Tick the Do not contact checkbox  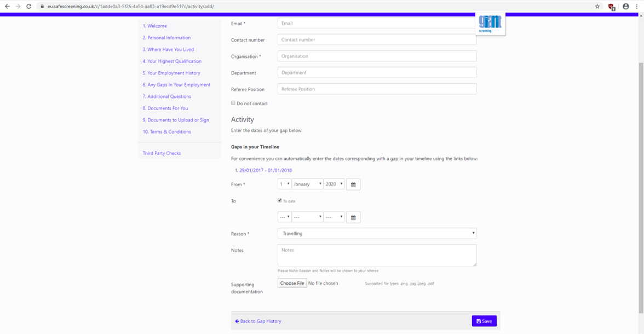coord(233,103)
